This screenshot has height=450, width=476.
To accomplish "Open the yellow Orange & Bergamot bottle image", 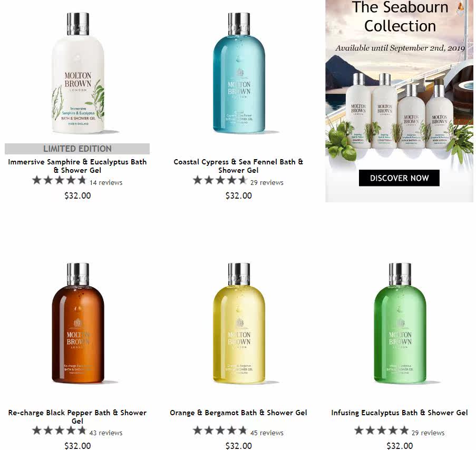I will [239, 323].
